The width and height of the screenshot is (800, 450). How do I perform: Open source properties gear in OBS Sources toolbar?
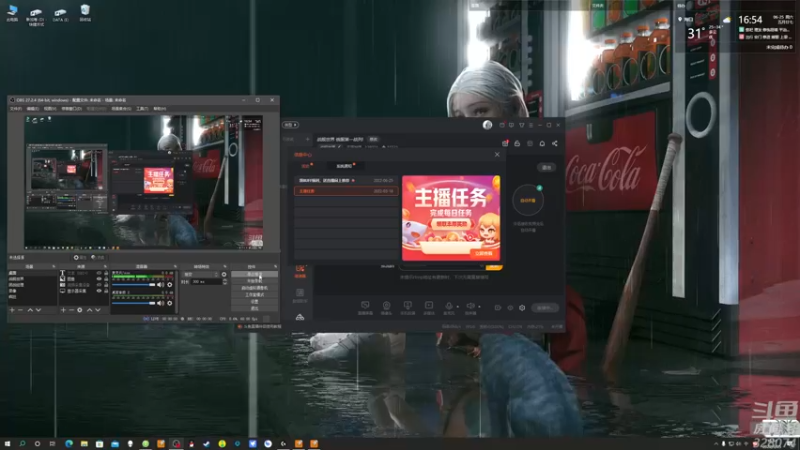[x=80, y=310]
